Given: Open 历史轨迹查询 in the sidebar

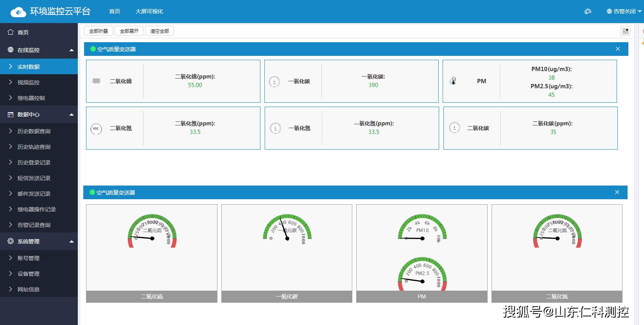Looking at the screenshot, I should [x=39, y=146].
